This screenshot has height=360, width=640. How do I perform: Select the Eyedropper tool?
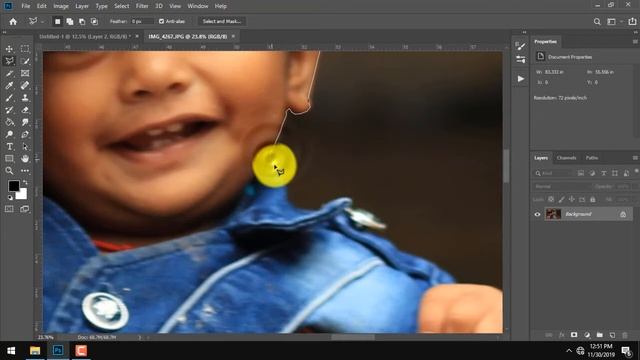point(9,85)
